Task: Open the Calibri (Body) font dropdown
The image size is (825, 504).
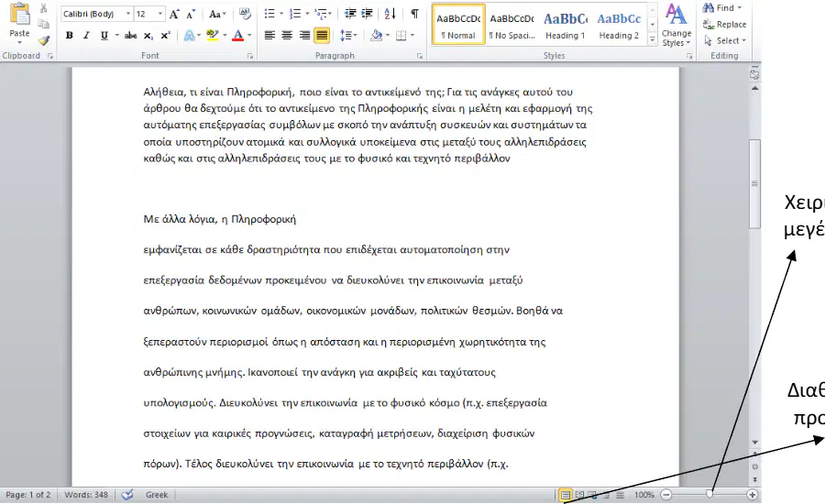Action: tap(127, 14)
